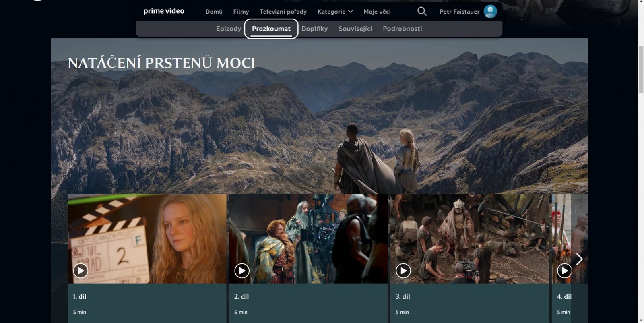Open the 2. díl dwarf thumbnail
Screen dimensions: 644x323
point(308,238)
